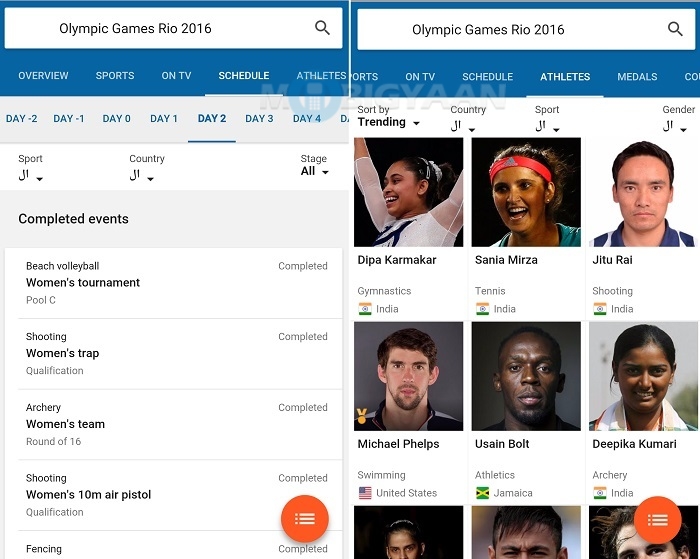700x559 pixels.
Task: Tap United States flag under Michael Phelps
Action: click(365, 493)
